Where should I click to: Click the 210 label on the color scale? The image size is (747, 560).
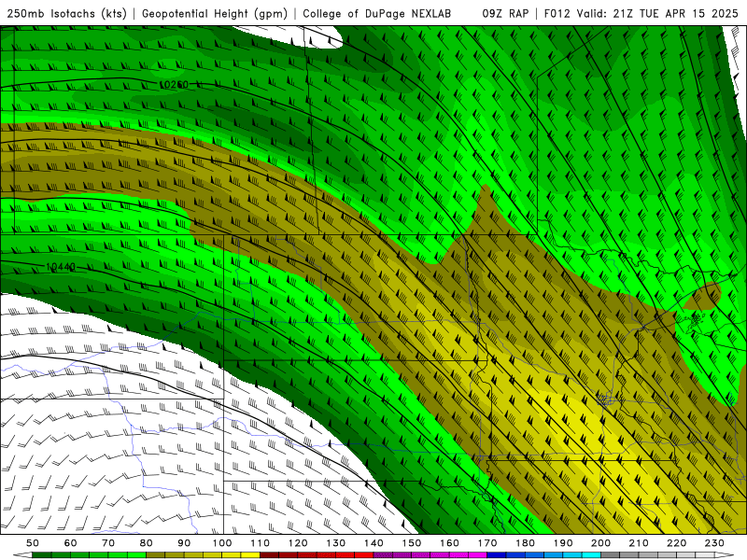coord(639,543)
